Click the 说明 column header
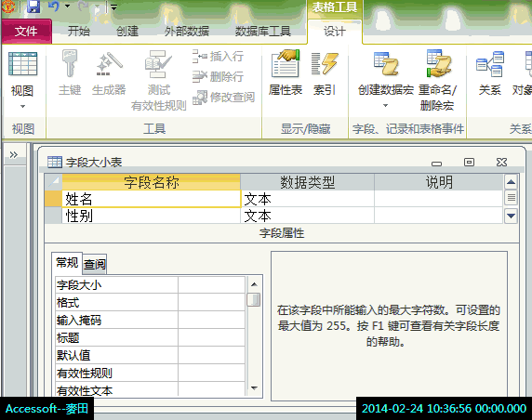532x420 pixels. click(439, 182)
